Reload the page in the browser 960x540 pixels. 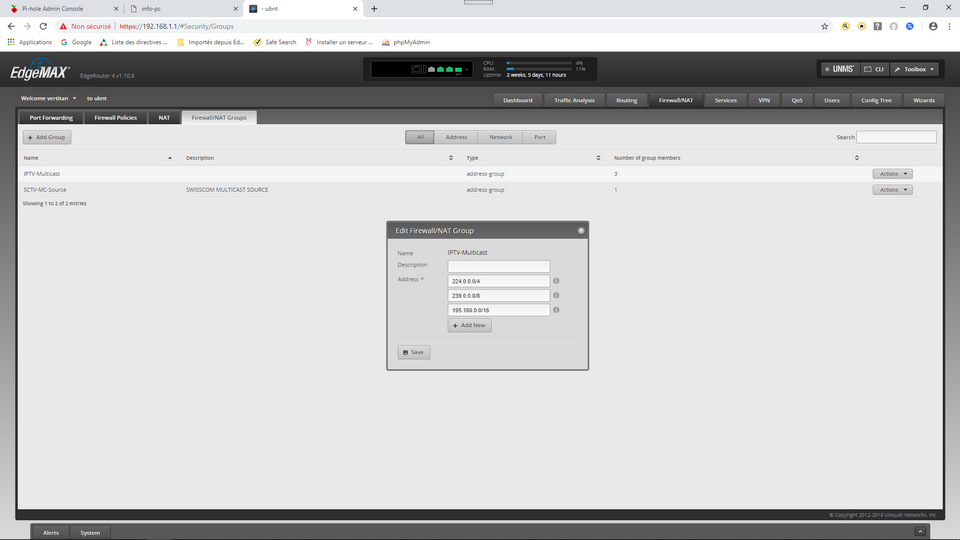(43, 26)
